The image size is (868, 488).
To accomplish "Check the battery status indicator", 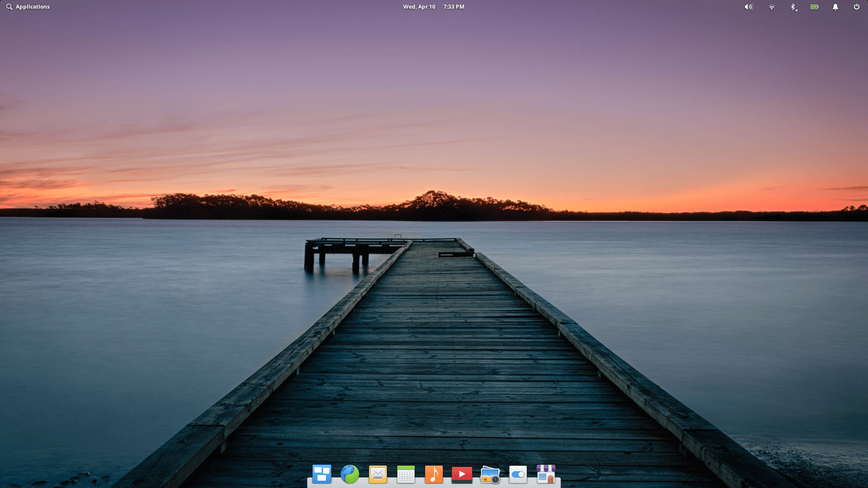I will 814,7.
